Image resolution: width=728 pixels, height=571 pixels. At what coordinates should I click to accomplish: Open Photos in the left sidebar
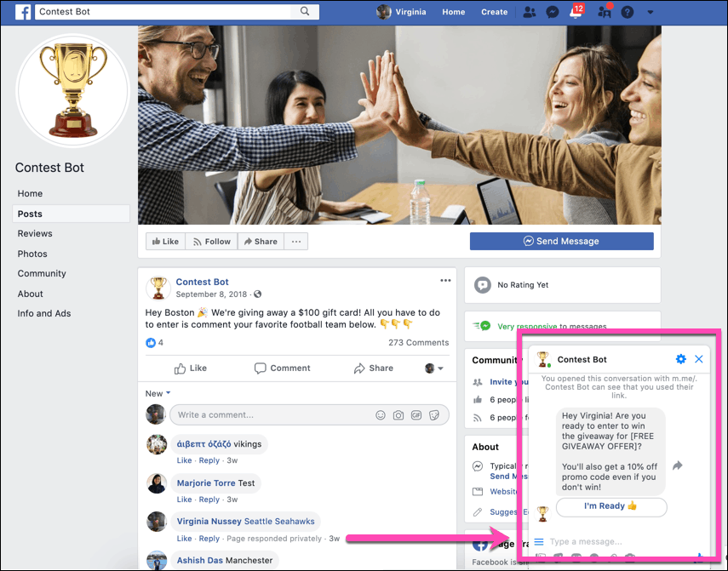[x=32, y=254]
